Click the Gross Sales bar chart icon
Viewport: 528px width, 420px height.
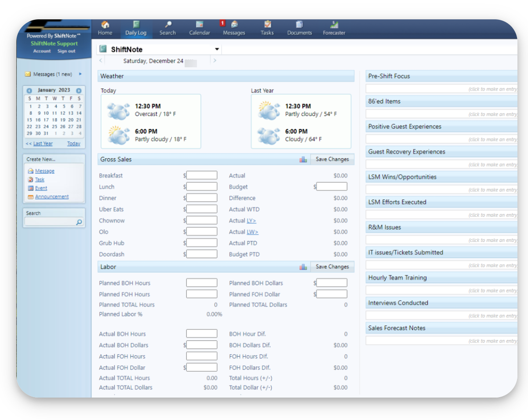[x=303, y=160]
